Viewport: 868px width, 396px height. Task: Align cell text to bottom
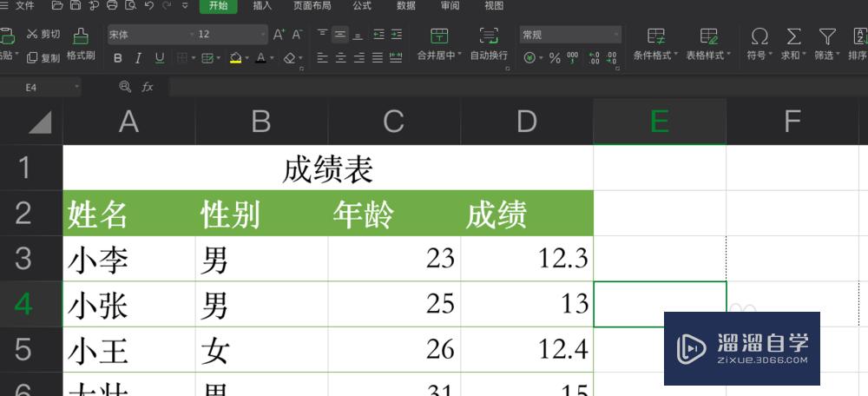click(x=358, y=35)
